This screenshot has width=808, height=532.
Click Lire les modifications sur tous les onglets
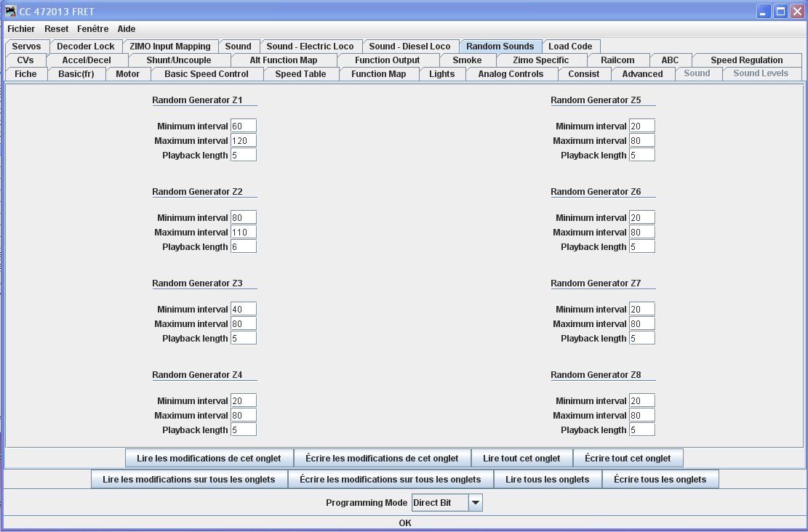tap(189, 480)
